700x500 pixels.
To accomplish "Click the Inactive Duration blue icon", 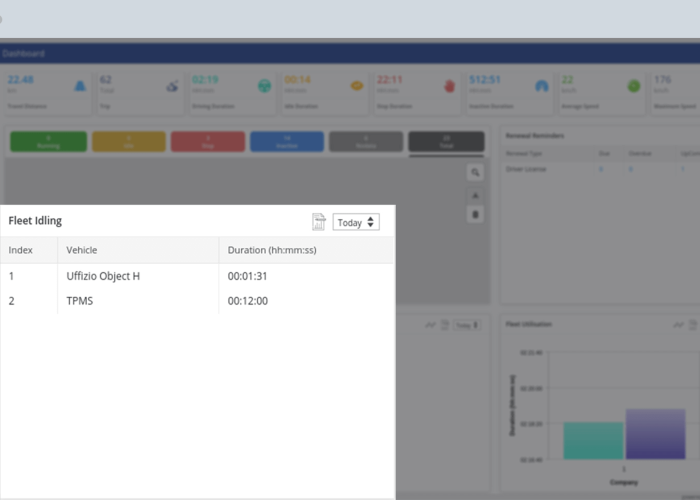I will pyautogui.click(x=541, y=86).
